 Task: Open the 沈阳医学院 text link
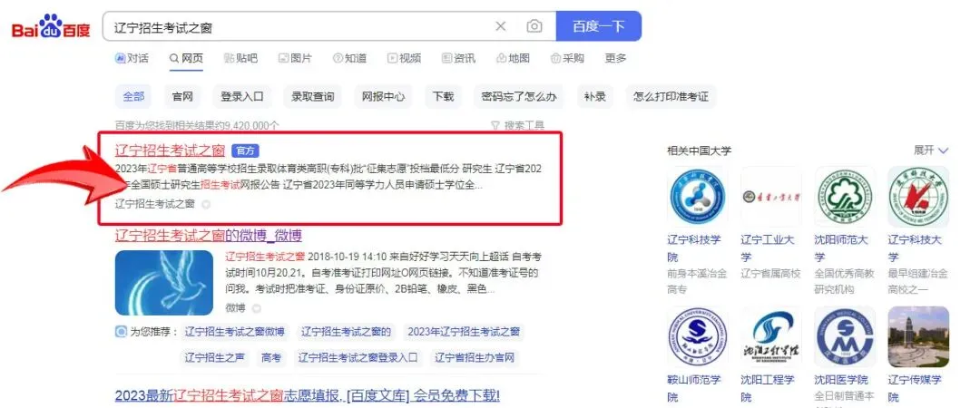pos(841,380)
